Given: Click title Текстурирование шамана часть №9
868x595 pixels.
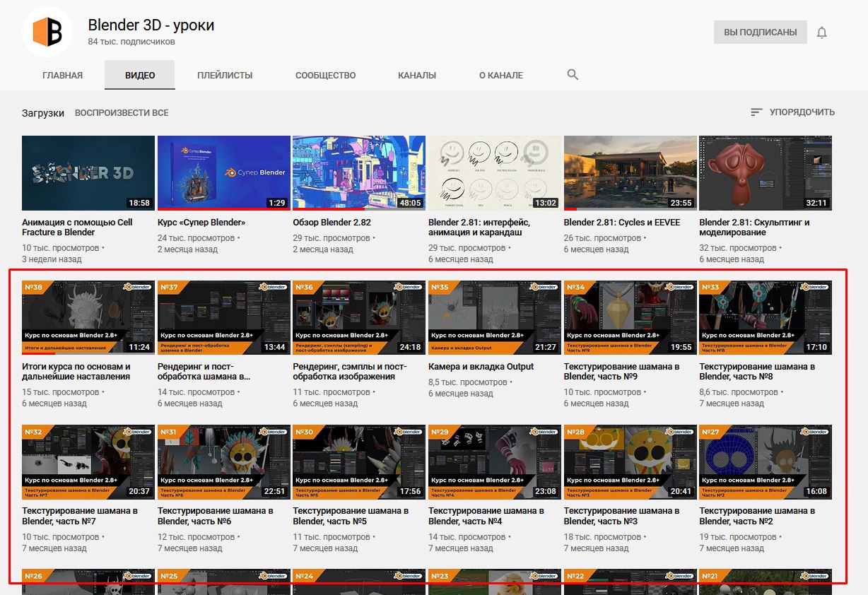Looking at the screenshot, I should pyautogui.click(x=622, y=372).
